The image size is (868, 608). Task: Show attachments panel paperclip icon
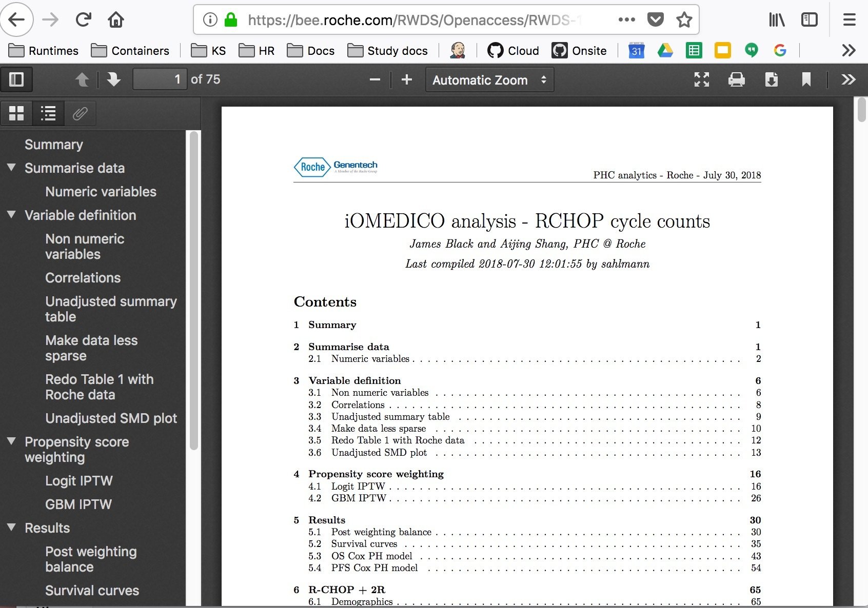click(x=80, y=113)
